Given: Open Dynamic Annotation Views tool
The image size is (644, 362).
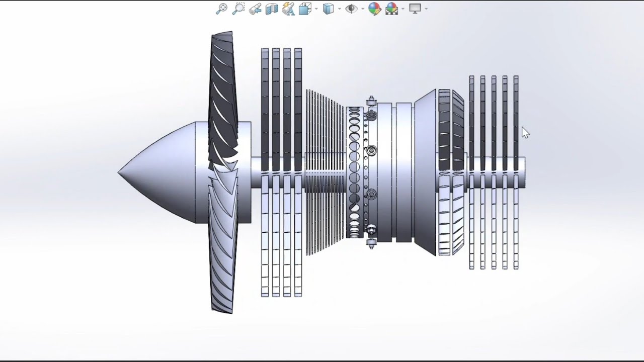Looking at the screenshot, I should (x=288, y=9).
